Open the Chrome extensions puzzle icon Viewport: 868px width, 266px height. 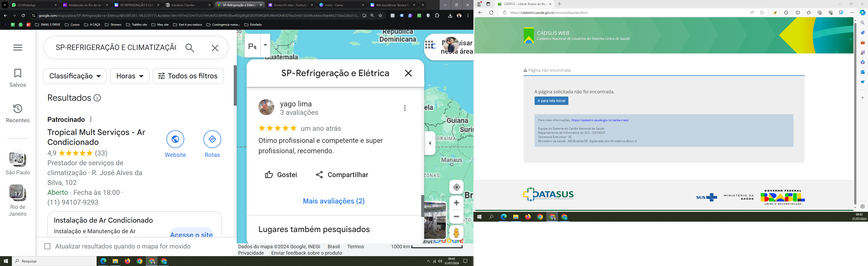click(437, 16)
